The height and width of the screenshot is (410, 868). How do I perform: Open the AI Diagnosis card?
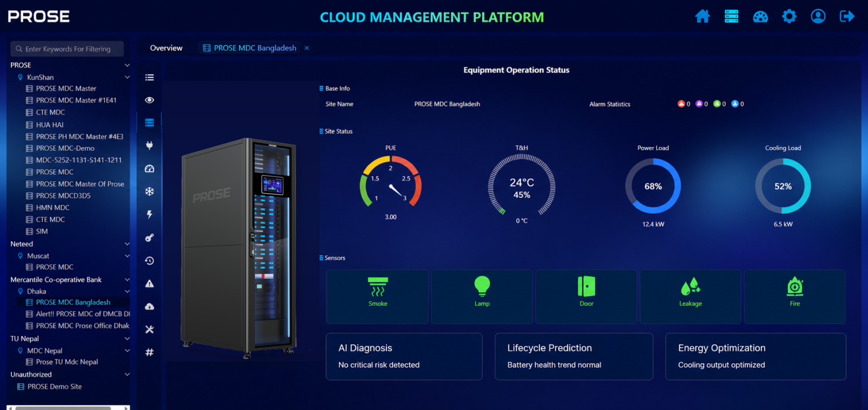[x=404, y=356]
